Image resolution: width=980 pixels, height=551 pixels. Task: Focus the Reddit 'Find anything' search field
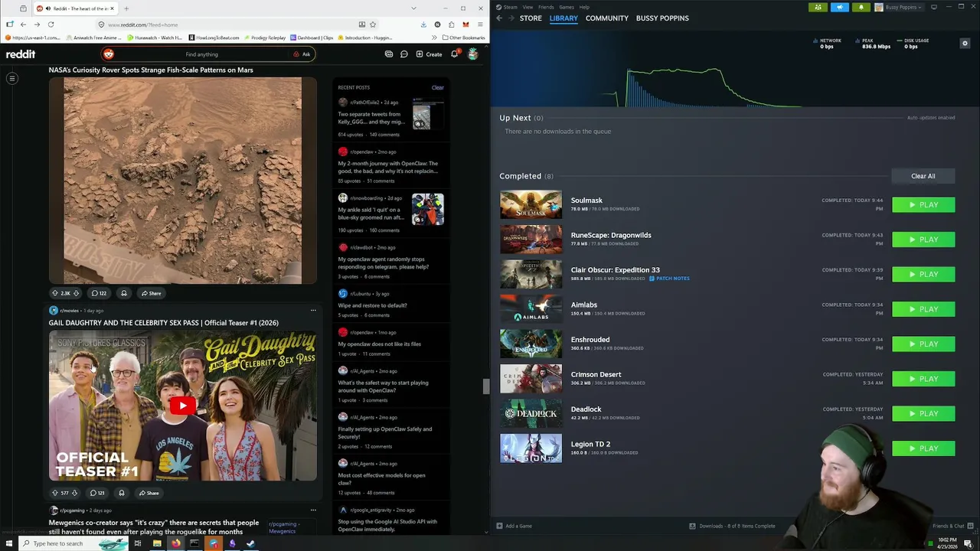201,54
